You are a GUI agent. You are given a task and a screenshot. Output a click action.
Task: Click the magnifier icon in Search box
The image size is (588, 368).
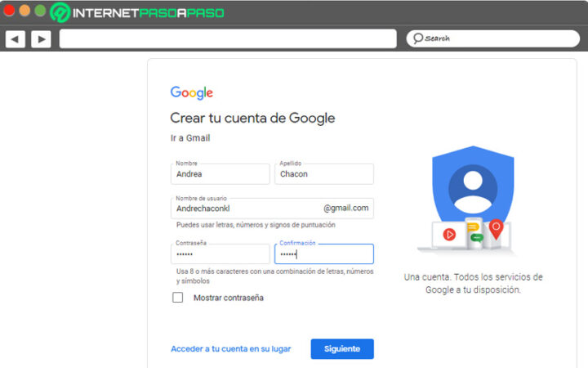tap(418, 38)
